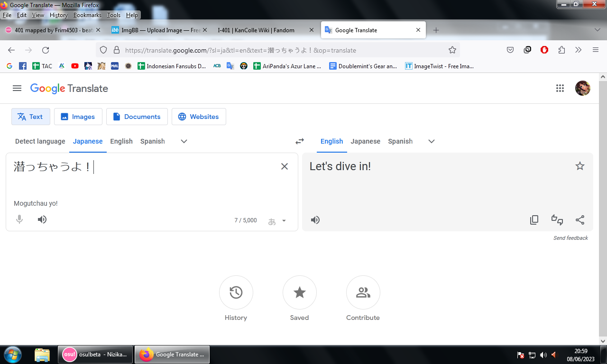
Task: Copy the translation to clipboard
Action: (534, 220)
